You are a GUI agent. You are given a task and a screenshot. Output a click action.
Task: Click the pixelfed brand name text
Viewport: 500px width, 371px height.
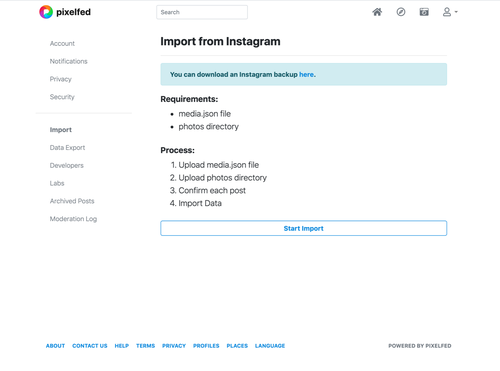[x=73, y=12]
